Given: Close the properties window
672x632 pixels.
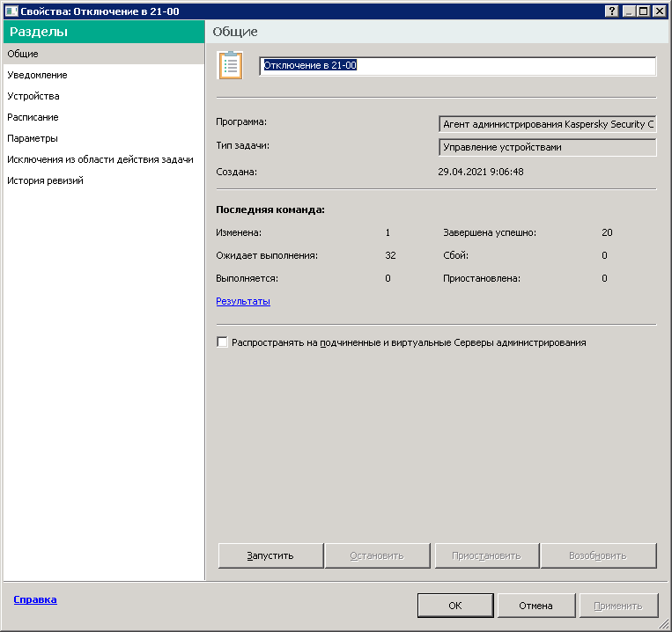Looking at the screenshot, I should (660, 11).
